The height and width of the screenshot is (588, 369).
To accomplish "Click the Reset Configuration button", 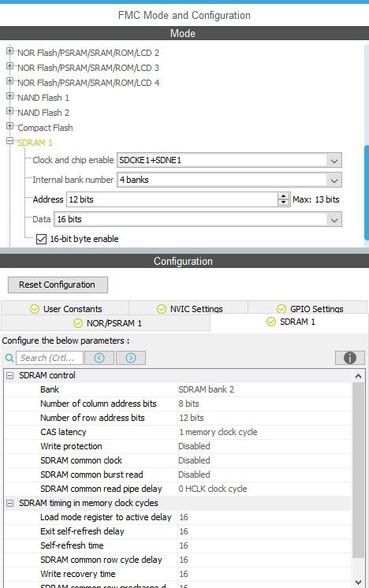I will coord(58,285).
